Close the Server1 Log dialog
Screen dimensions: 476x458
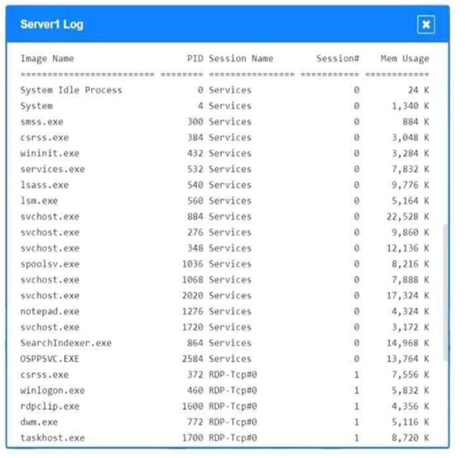[x=426, y=24]
